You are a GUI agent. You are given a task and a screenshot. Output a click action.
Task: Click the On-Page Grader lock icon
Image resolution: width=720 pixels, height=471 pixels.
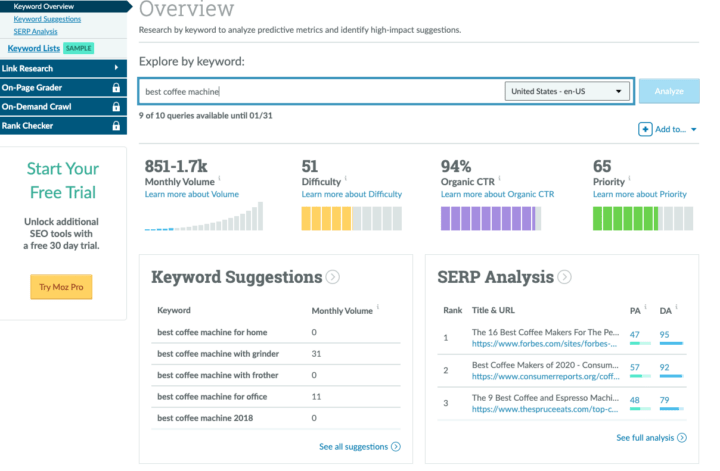tap(116, 87)
